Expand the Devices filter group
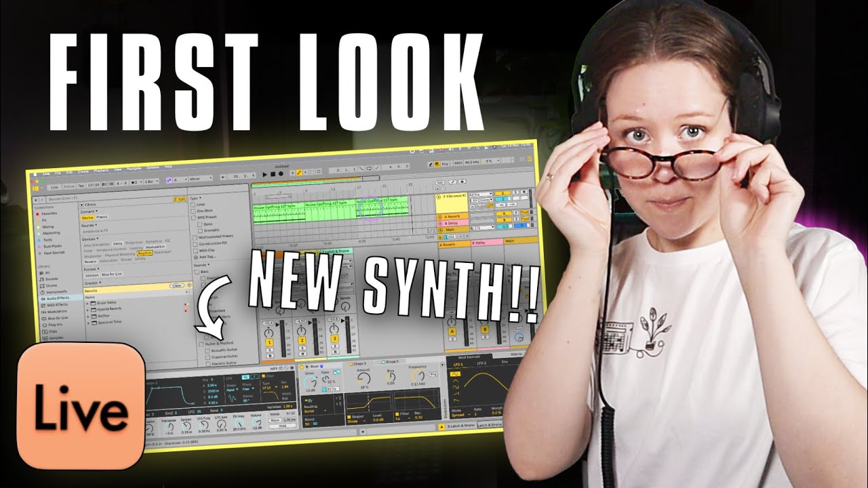 (90, 239)
